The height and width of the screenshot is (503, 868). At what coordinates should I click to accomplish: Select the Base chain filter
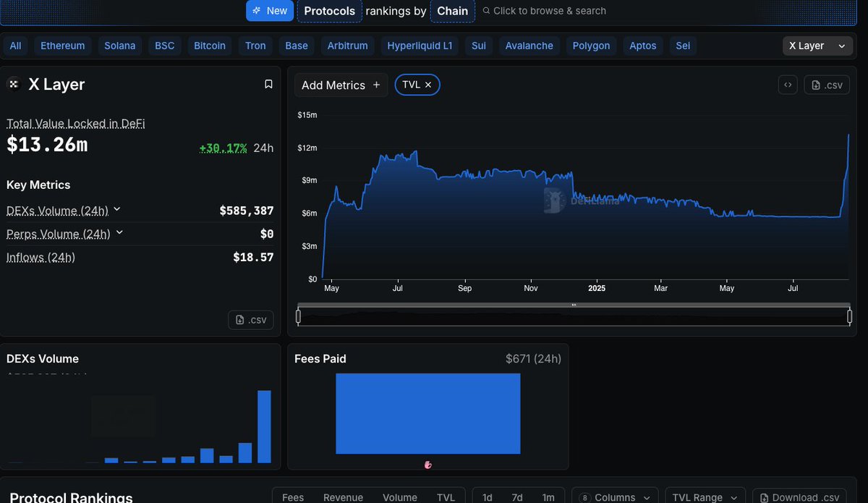297,46
